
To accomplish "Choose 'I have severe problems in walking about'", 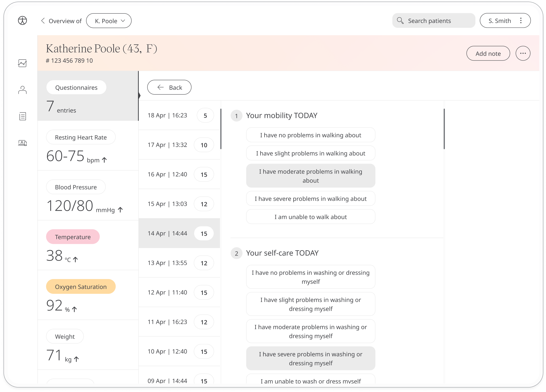I will pos(311,198).
